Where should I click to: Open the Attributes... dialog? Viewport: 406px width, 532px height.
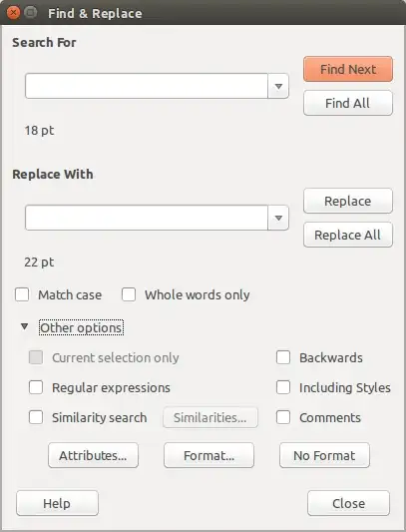(94, 455)
